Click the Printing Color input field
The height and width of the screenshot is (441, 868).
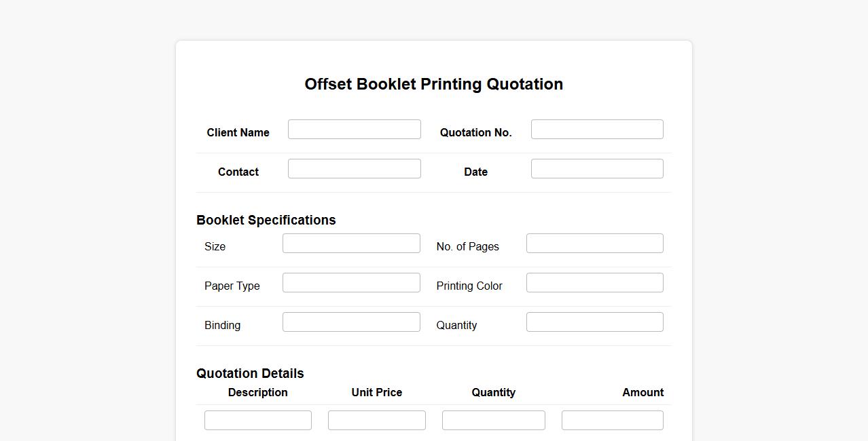(594, 283)
